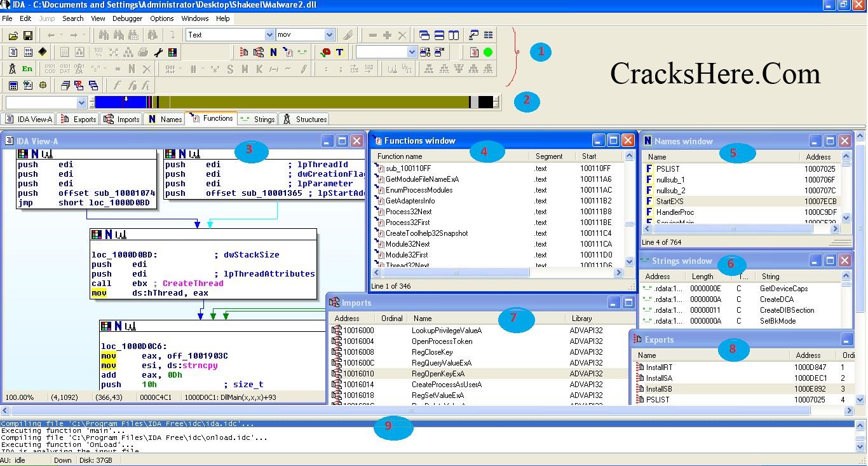Viewport: 868px width, 466px height.
Task: Open the Debugger menu
Action: [x=127, y=18]
